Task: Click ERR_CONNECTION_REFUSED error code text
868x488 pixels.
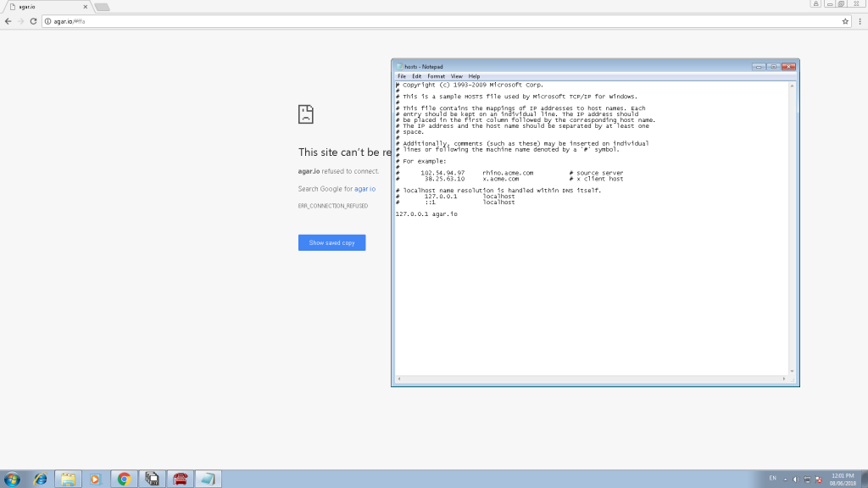Action: click(x=332, y=206)
